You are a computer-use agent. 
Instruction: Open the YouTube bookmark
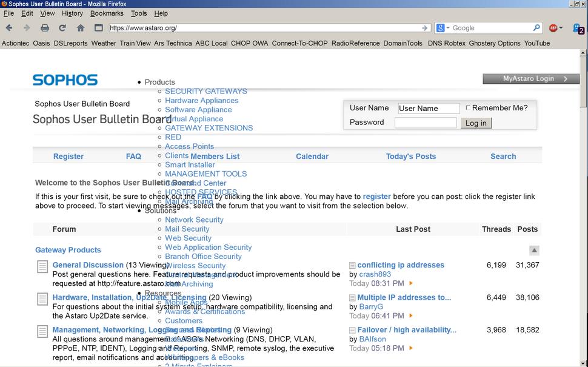click(x=537, y=43)
